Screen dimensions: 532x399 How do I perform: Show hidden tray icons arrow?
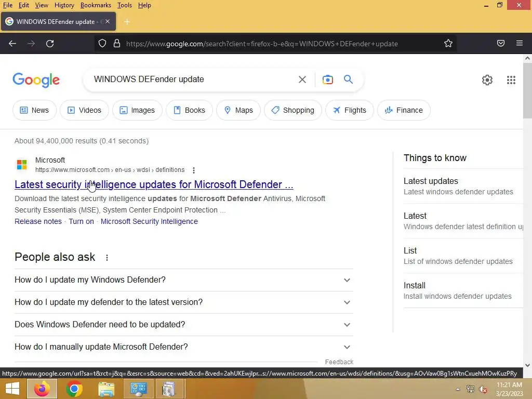(x=458, y=389)
